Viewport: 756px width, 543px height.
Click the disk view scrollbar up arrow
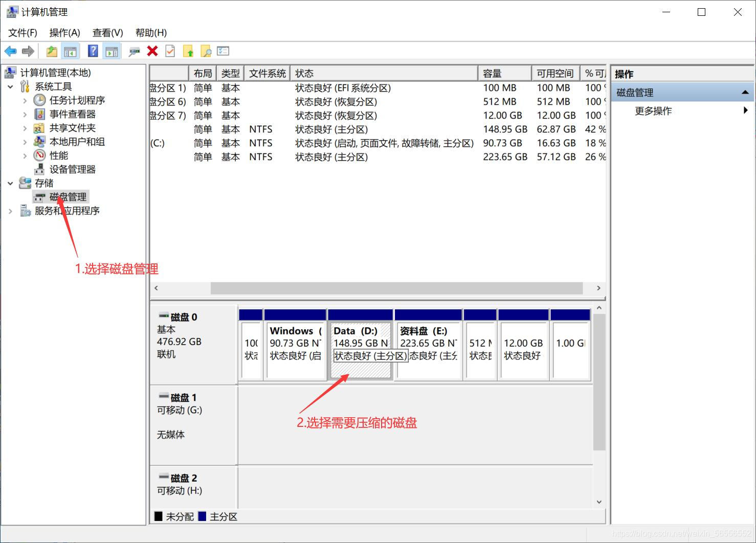599,308
